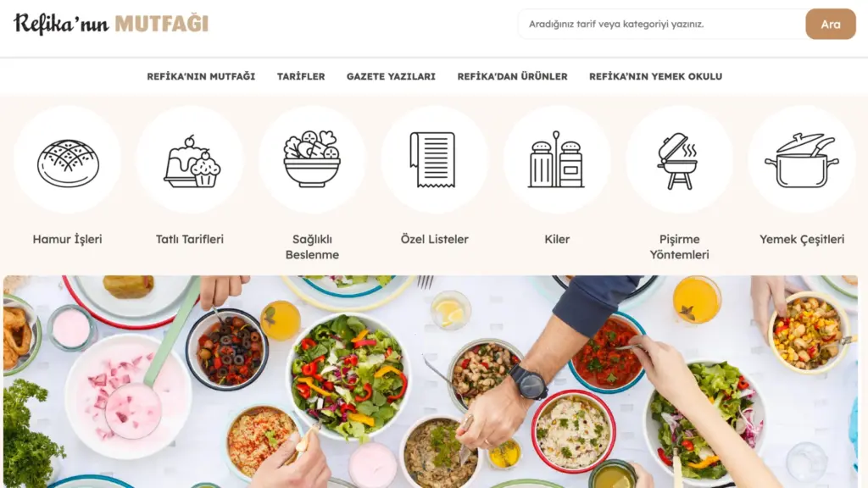Open the Pişirme Yöntemleri grill icon
This screenshot has height=488, width=868.
coord(679,160)
